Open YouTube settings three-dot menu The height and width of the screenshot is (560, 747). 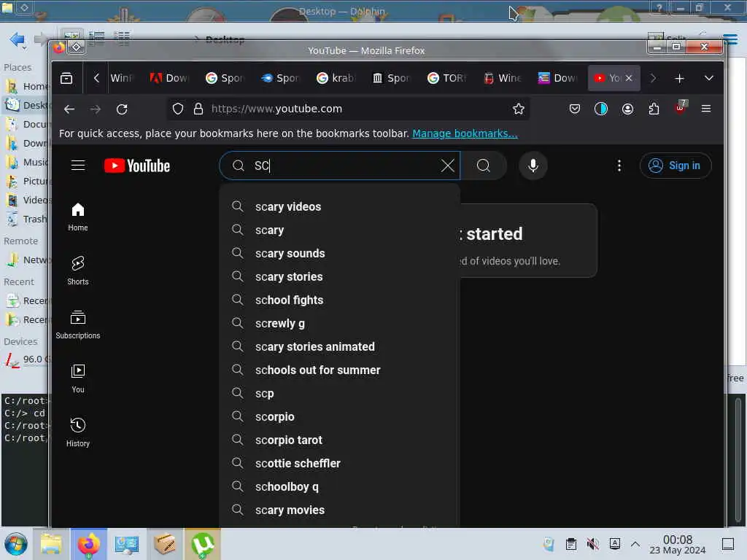pyautogui.click(x=619, y=166)
